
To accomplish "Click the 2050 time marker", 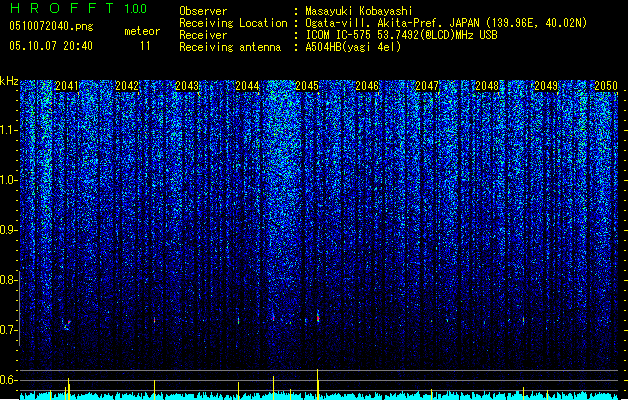I will 606,86.
